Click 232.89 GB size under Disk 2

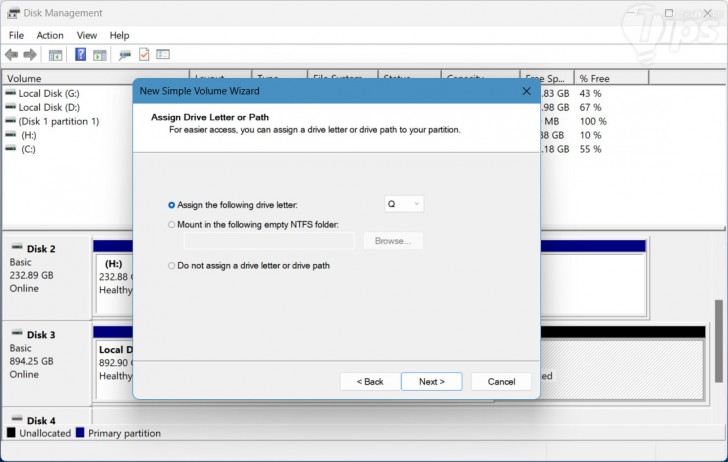pos(32,275)
